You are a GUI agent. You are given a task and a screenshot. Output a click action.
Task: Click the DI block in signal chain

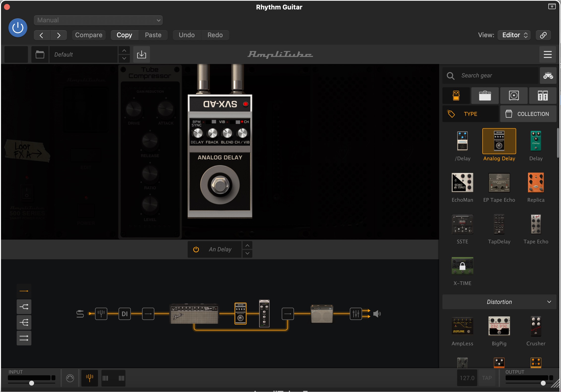point(125,314)
